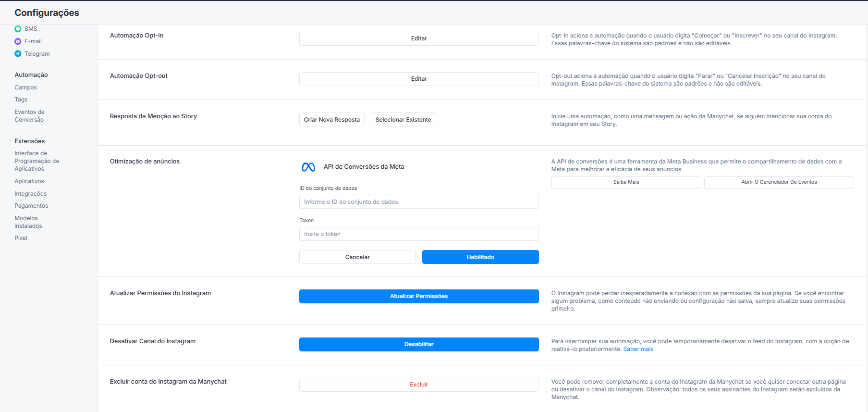The height and width of the screenshot is (412, 868).
Task: Click the Resposta da Menção ao Story label
Action: [x=154, y=116]
